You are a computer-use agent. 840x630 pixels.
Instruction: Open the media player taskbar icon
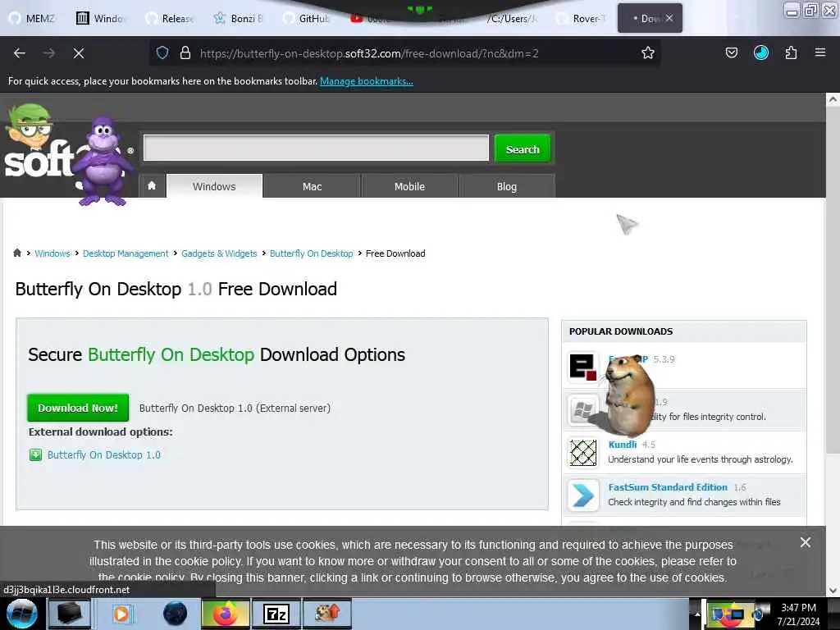tap(121, 614)
